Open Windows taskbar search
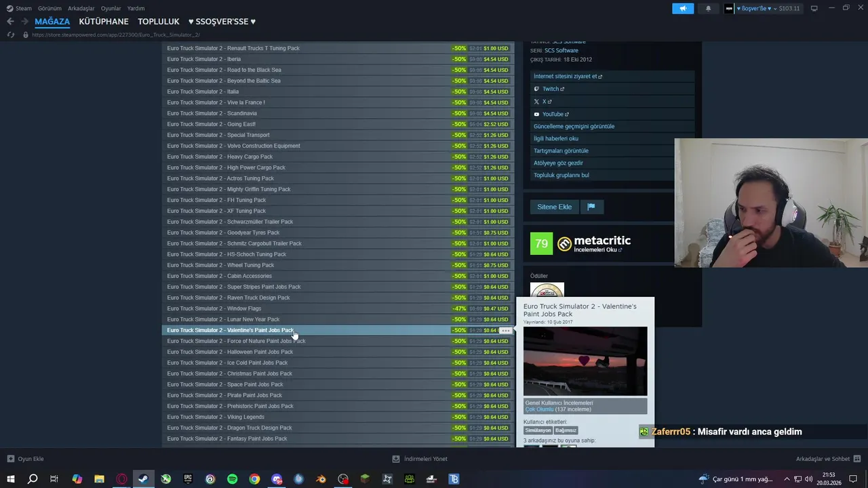Image resolution: width=868 pixels, height=488 pixels. click(x=32, y=479)
